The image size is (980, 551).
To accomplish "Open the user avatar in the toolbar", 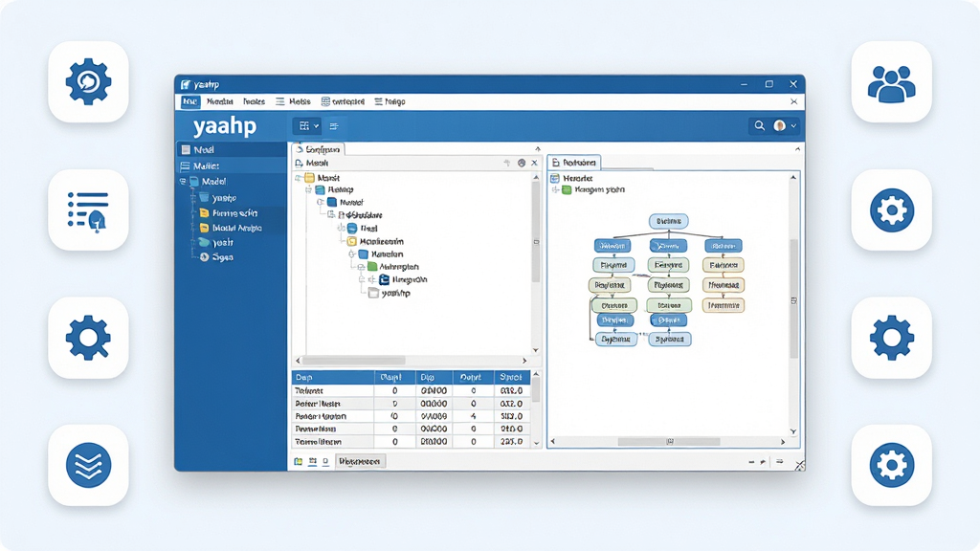I will coord(779,125).
